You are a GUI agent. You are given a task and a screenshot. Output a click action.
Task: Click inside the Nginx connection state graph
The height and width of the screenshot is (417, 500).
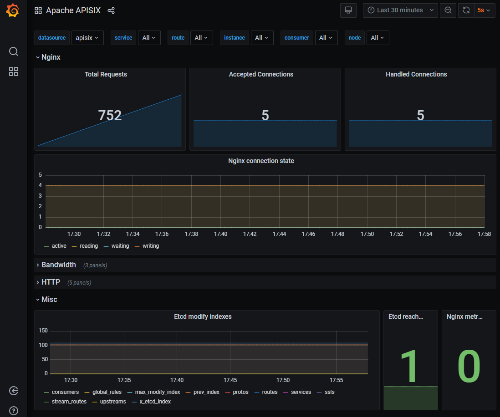265,201
